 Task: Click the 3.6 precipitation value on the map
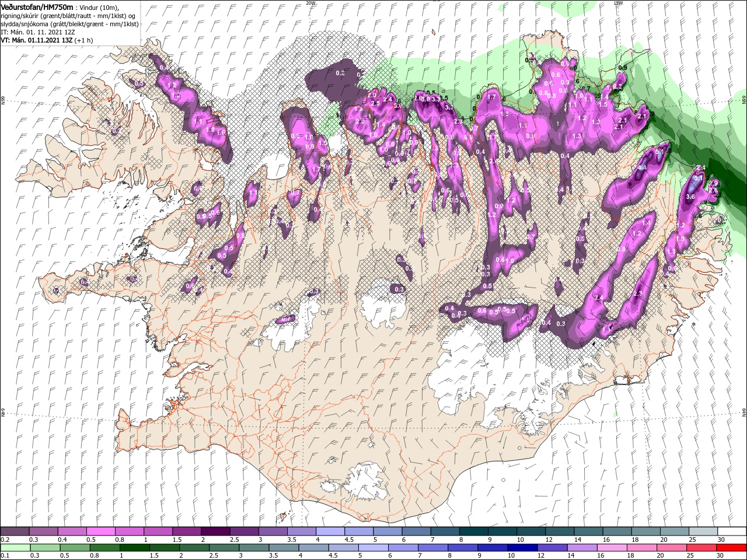pos(690,197)
